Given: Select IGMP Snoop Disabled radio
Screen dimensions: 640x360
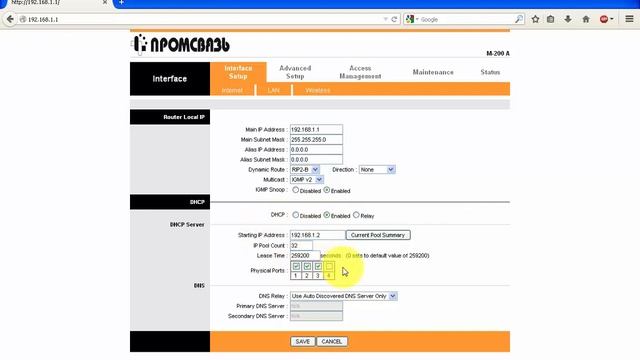Looking at the screenshot, I should tap(296, 190).
